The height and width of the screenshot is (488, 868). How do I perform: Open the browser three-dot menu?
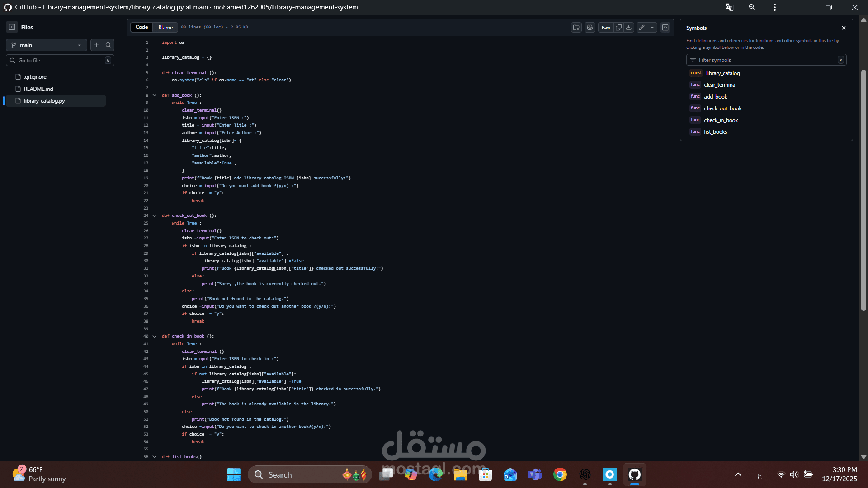click(x=774, y=7)
